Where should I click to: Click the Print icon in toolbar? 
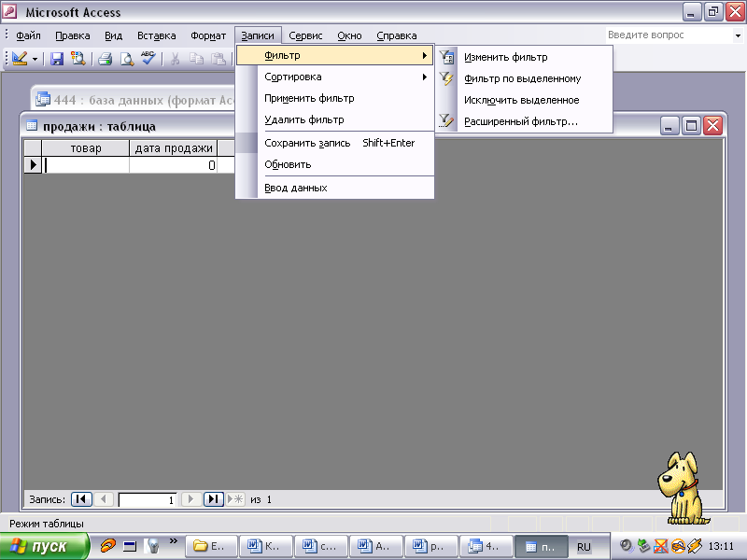tap(105, 59)
